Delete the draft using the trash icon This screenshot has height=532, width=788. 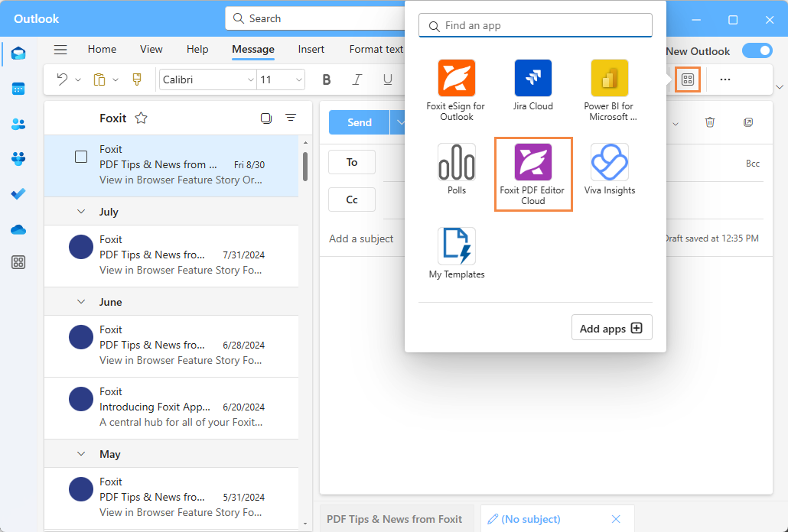pyautogui.click(x=709, y=122)
